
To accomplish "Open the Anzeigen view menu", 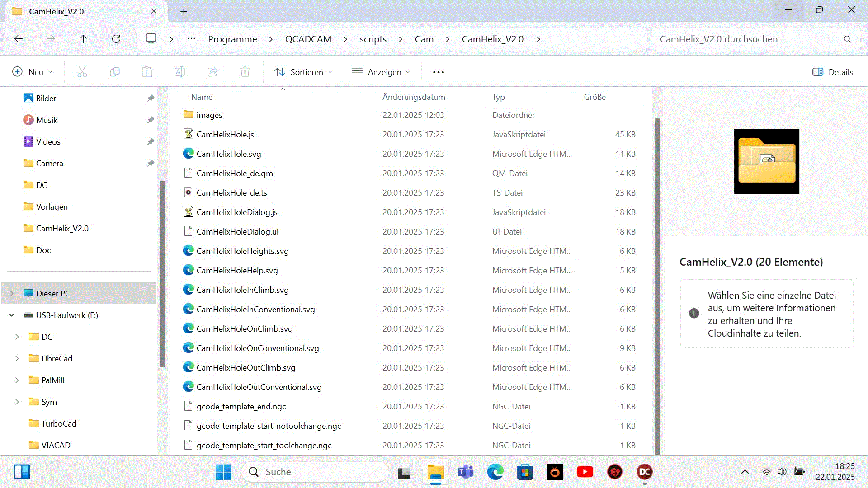I will coord(381,72).
